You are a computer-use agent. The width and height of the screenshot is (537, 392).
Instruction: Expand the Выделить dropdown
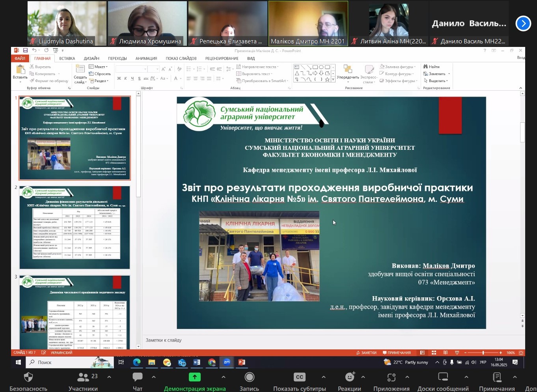[x=436, y=81]
